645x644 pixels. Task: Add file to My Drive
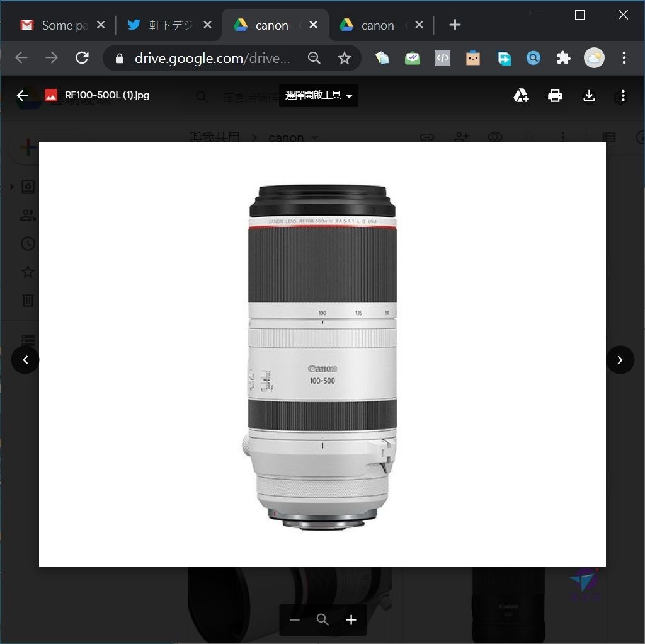click(x=521, y=96)
